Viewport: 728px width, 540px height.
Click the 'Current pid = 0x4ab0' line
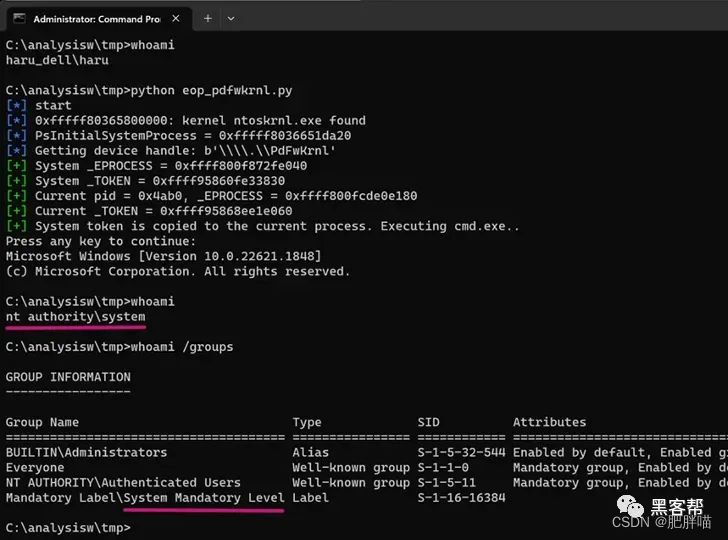point(212,196)
